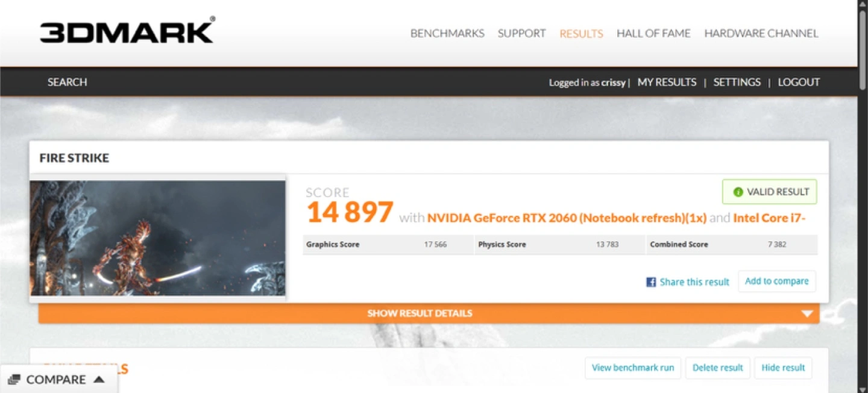Open the Benchmarks menu item
This screenshot has height=393, width=868.
pyautogui.click(x=447, y=34)
